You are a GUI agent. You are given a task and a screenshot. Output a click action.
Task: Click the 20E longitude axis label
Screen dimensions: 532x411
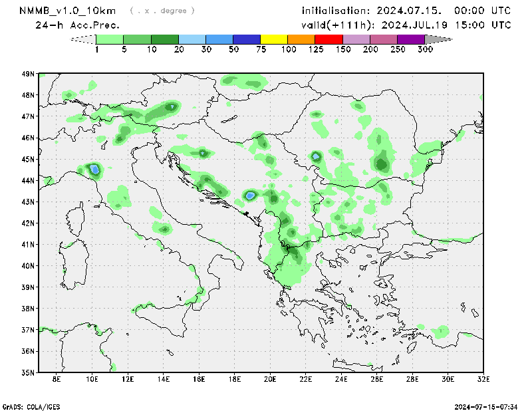click(270, 380)
